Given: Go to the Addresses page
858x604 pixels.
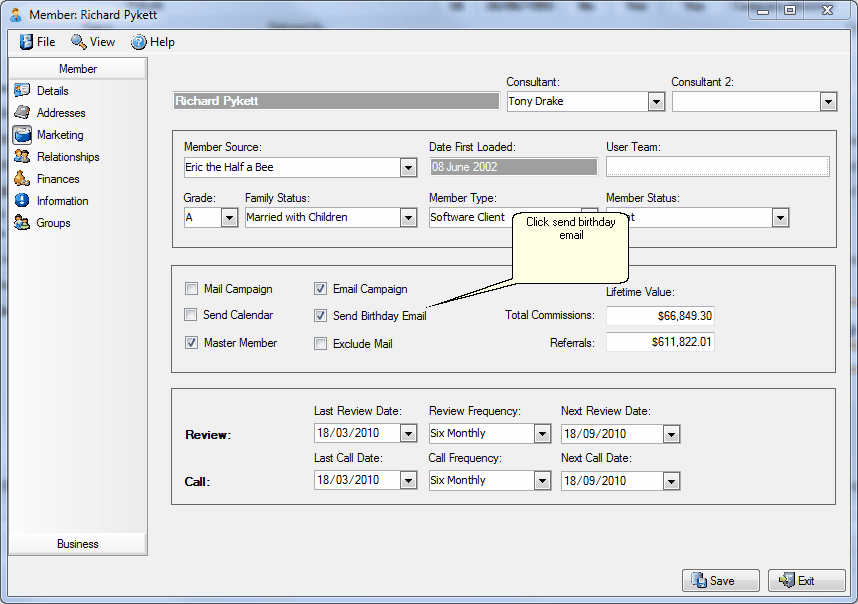Looking at the screenshot, I should click(61, 113).
